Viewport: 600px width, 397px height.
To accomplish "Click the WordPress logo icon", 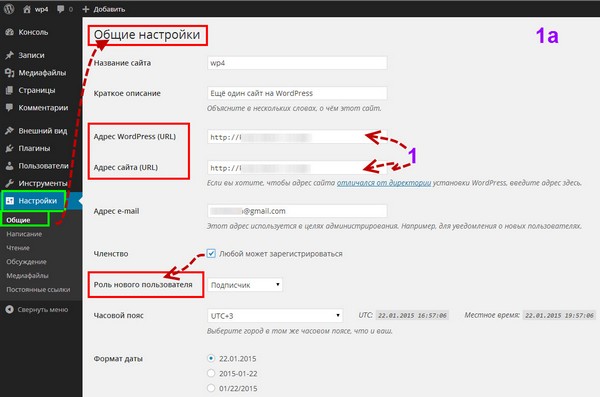I will [9, 9].
